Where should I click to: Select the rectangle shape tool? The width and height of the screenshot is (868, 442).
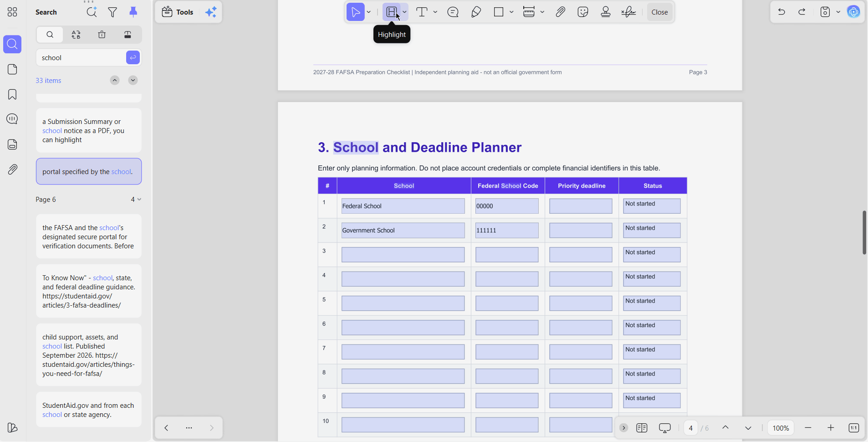[499, 12]
